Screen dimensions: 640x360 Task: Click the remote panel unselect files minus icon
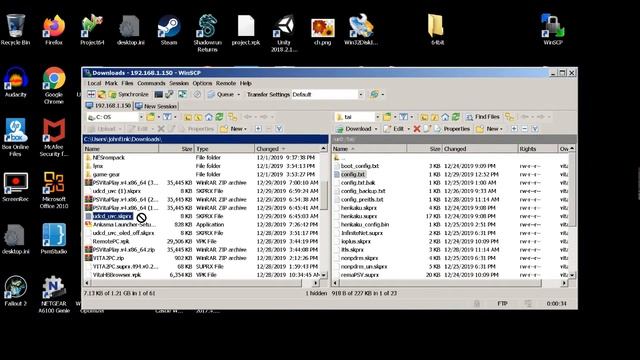coord(524,129)
